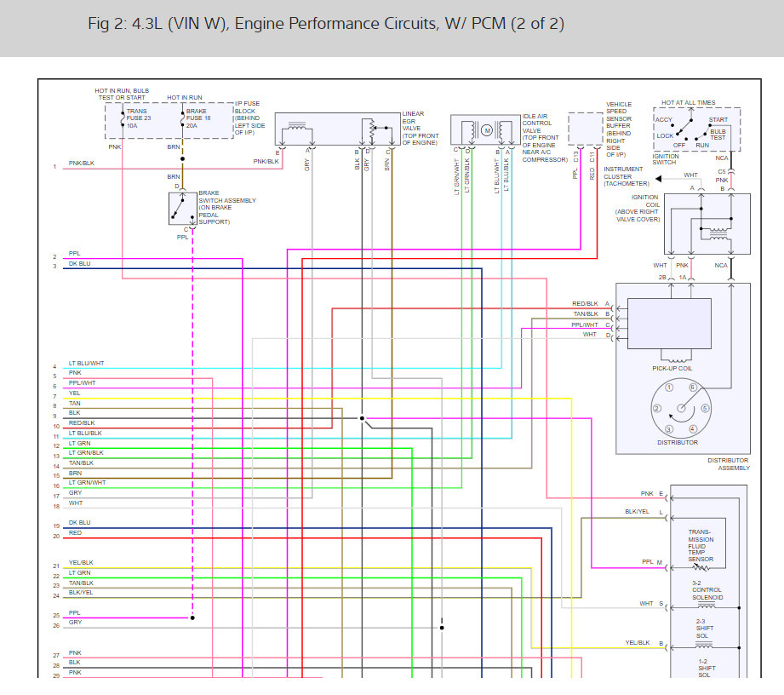The height and width of the screenshot is (695, 784).
Task: Click the LOCK position in ignition switch
Action: [x=665, y=135]
